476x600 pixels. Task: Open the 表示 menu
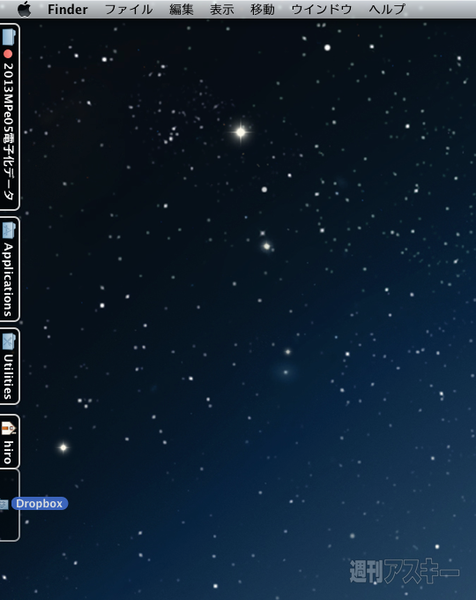(x=222, y=9)
